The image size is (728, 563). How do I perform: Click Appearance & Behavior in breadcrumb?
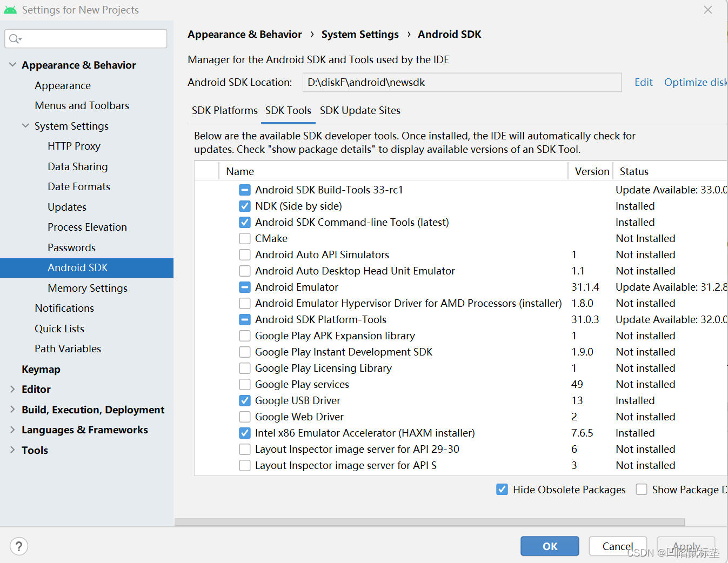[245, 34]
